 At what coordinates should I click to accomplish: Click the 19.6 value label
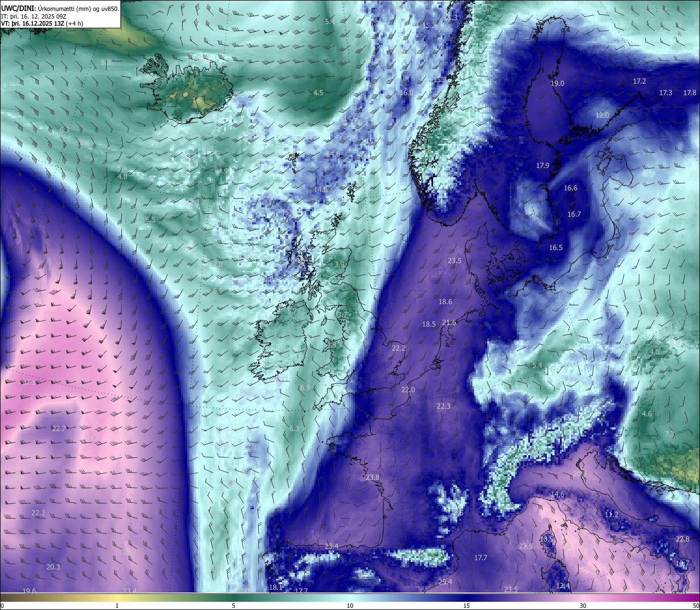(x=29, y=591)
